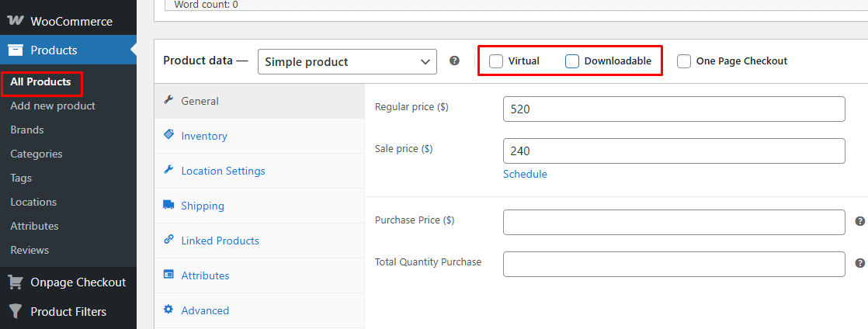Click the 'Sale price ($)' label
The image size is (868, 329).
pos(404,149)
